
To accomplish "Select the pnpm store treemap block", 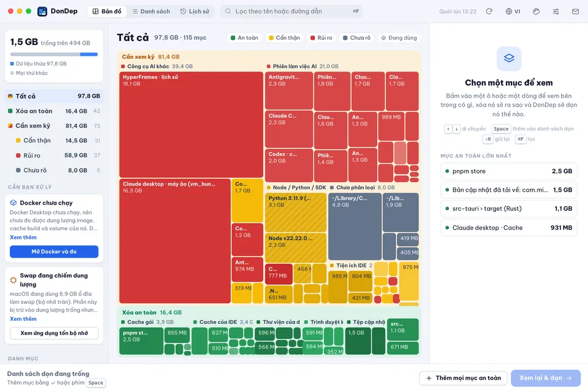I will point(141,341).
